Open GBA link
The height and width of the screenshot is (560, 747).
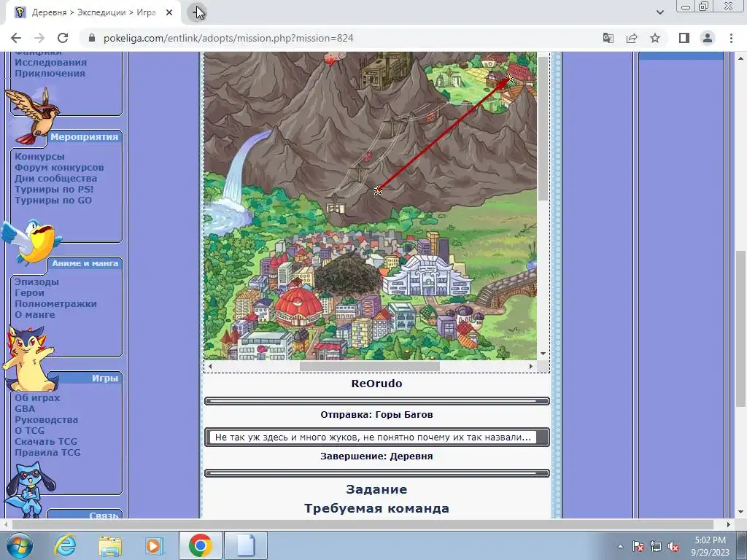point(25,408)
